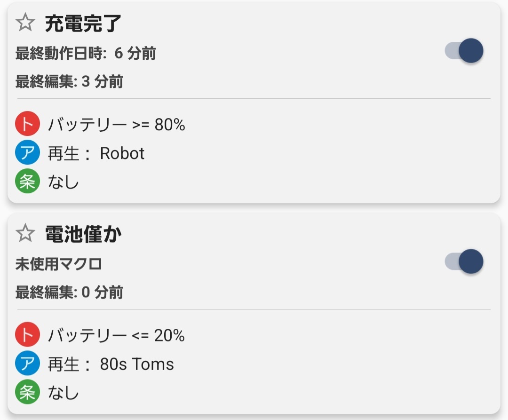
Task: Select trigger バッテリー <= 20%
Action: (116, 336)
